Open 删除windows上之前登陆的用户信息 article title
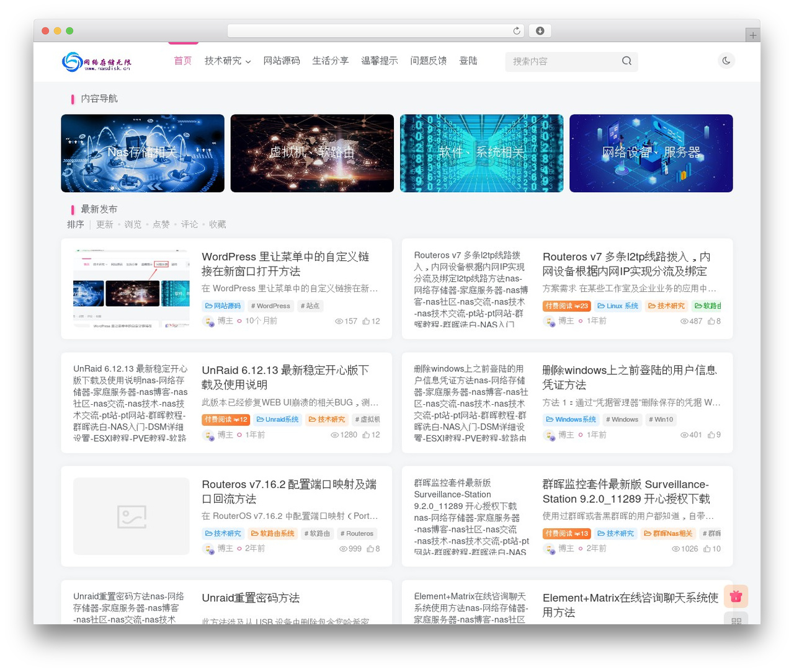 630,378
